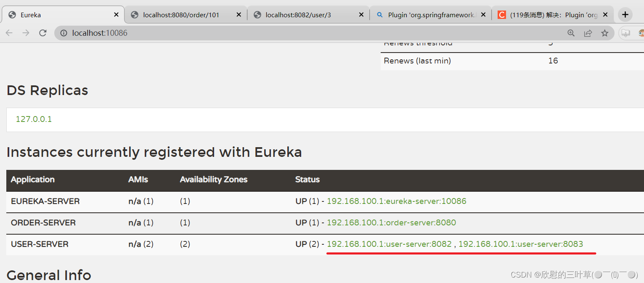644x283 pixels.
Task: Click the Instances currently registered with Eureka heading
Action: 154,152
